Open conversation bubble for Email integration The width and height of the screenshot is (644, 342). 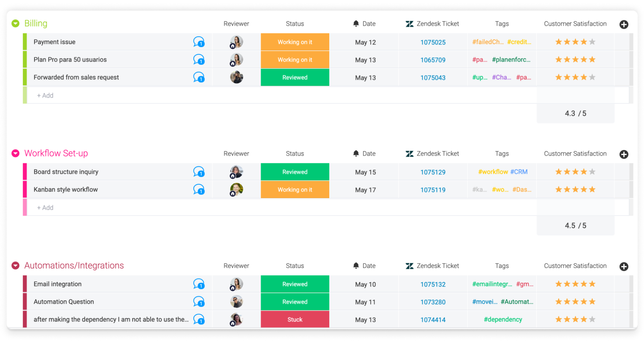tap(199, 284)
